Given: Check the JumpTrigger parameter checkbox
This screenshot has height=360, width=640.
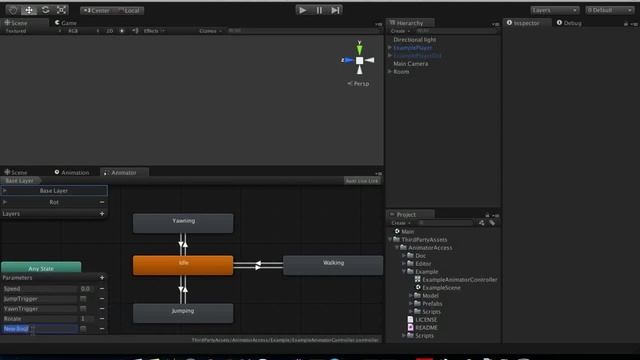Looking at the screenshot, I should click(x=83, y=299).
